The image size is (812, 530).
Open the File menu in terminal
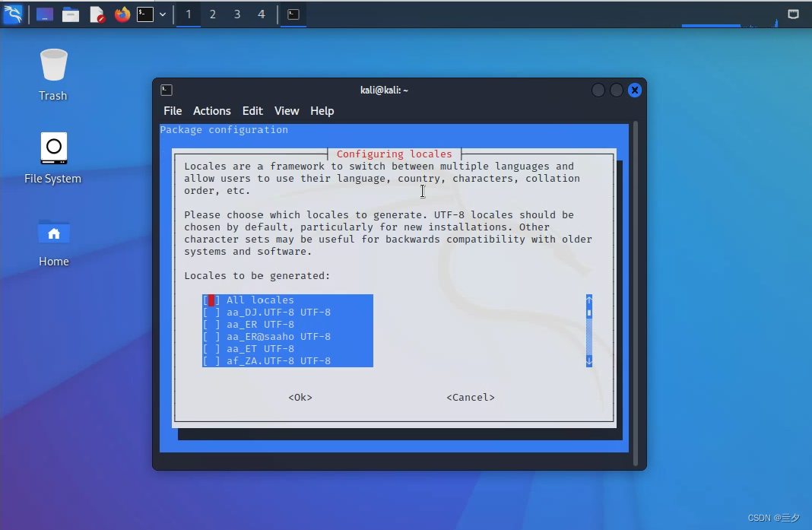pos(173,111)
